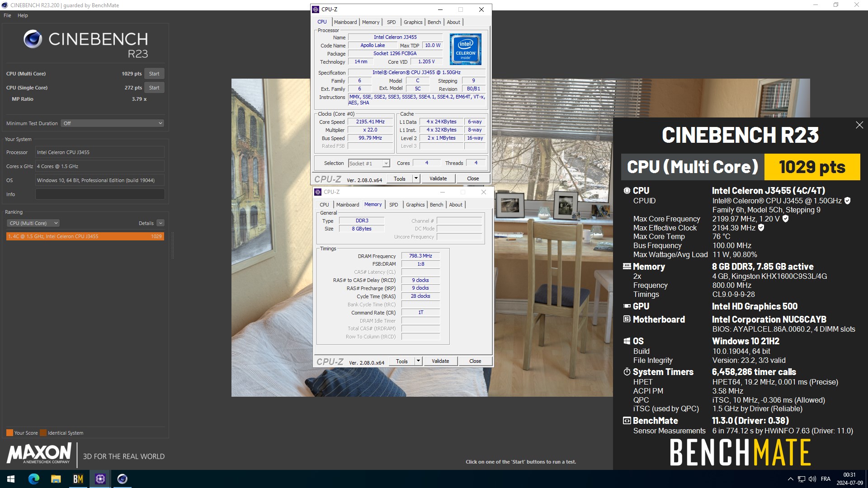Click the BenchMate Memory section icon
The image size is (868, 488).
click(627, 267)
